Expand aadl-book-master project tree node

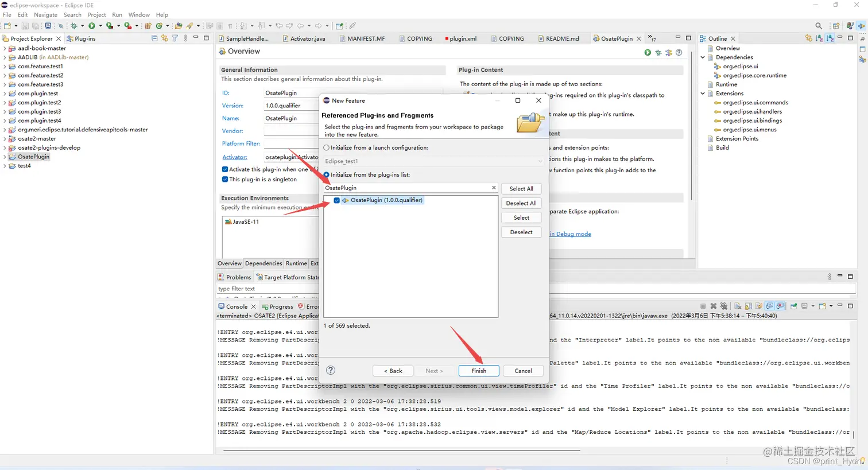coord(5,48)
